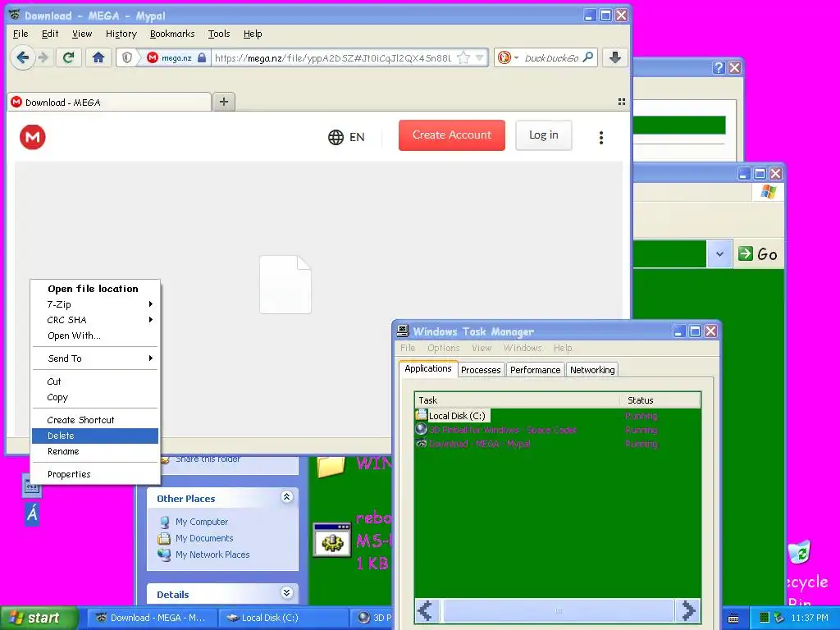Open the Explorer address bar dropdown
The width and height of the screenshot is (840, 630).
click(719, 254)
